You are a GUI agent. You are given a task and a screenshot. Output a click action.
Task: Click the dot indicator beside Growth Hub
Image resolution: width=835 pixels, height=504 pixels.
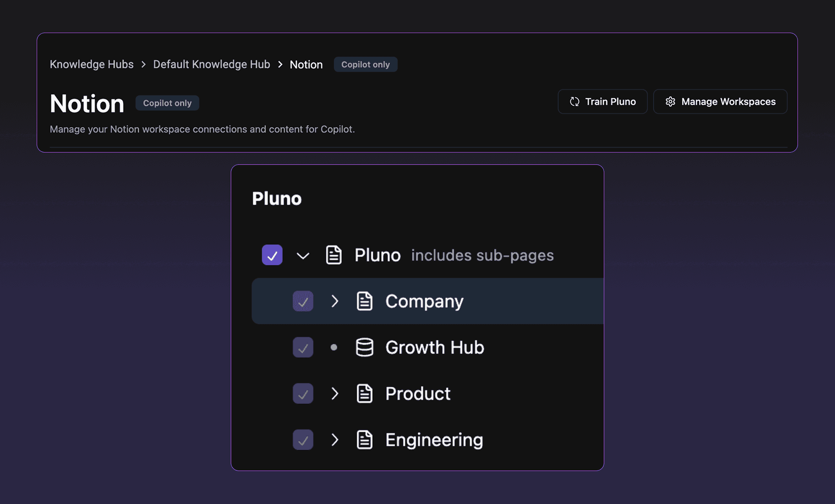click(x=334, y=347)
